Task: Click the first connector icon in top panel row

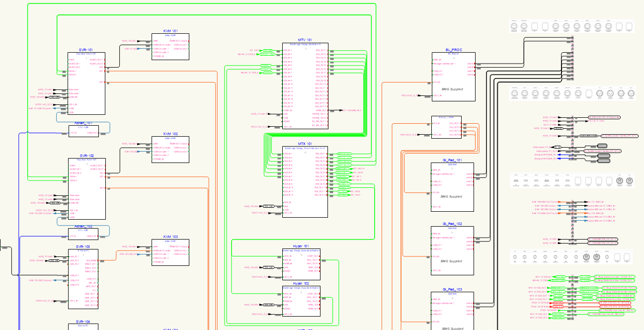Action: (x=514, y=26)
